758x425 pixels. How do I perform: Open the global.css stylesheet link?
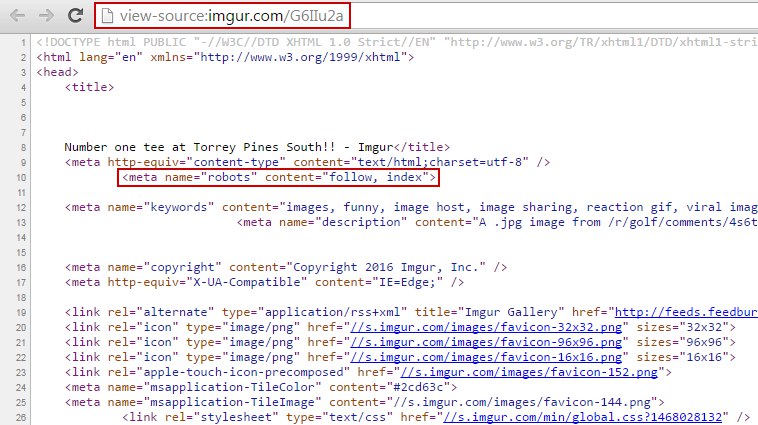582,417
